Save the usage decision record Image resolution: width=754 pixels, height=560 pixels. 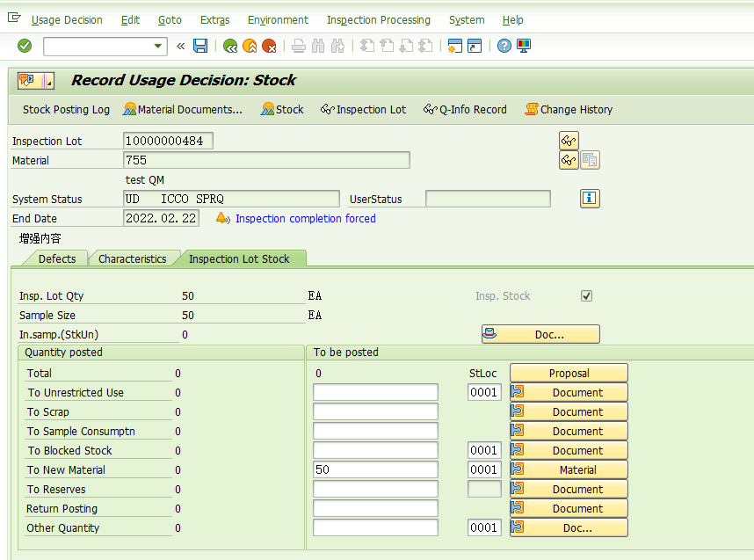click(x=200, y=46)
